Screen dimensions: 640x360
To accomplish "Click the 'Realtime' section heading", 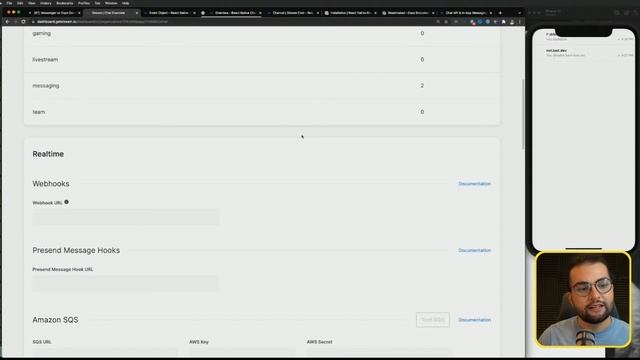I will pos(48,154).
